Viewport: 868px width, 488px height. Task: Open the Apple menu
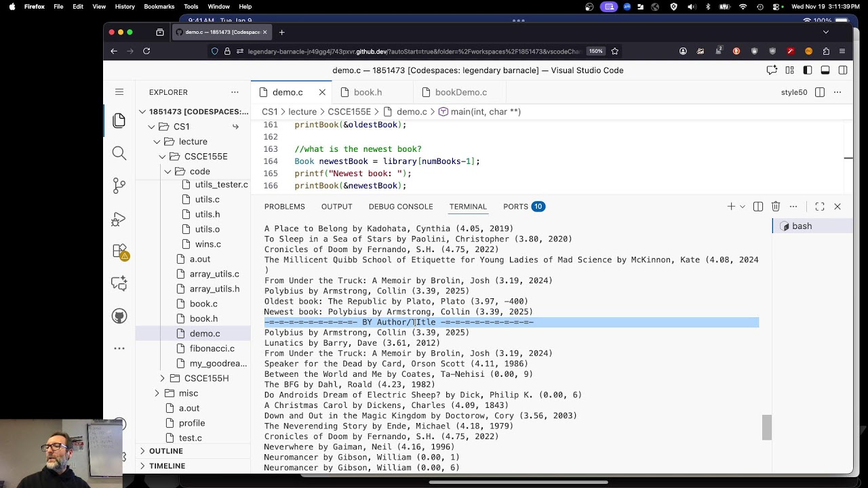[12, 7]
